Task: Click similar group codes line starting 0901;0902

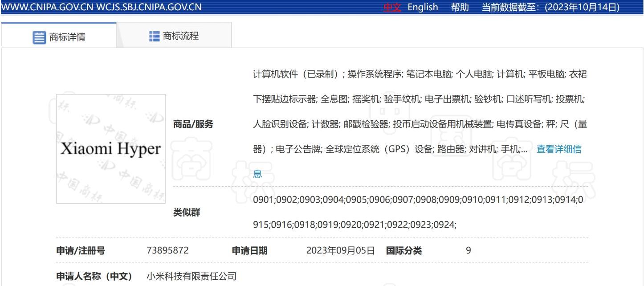Action: tap(418, 200)
